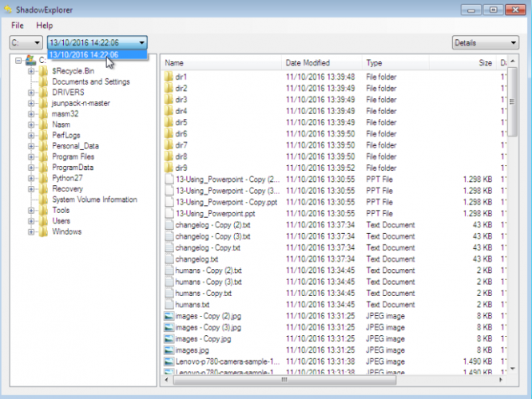
Task: Click the changelog - Copy (2).txt file icon
Action: point(169,225)
